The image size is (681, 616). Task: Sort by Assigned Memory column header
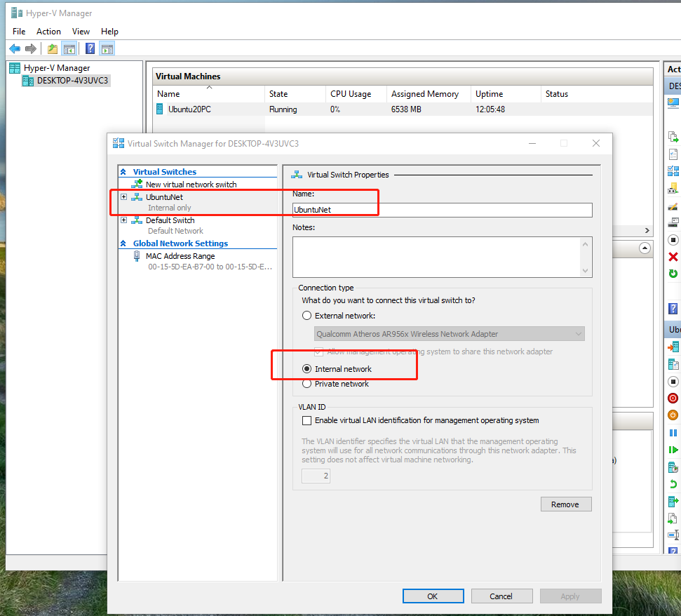pyautogui.click(x=429, y=94)
